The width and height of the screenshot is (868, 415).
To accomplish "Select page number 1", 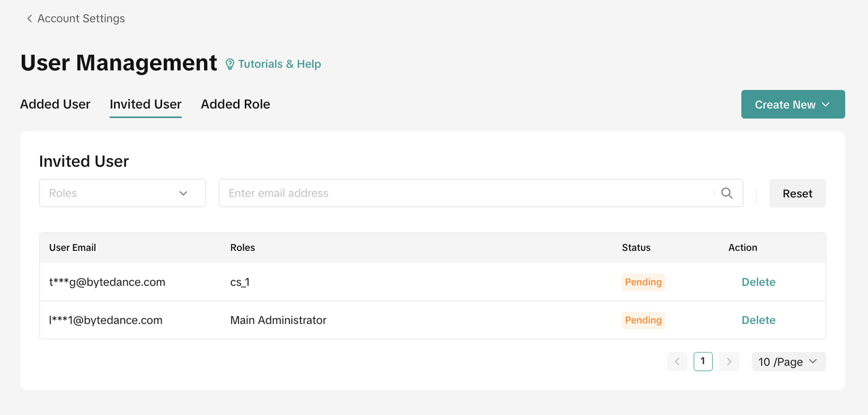I will tap(703, 362).
